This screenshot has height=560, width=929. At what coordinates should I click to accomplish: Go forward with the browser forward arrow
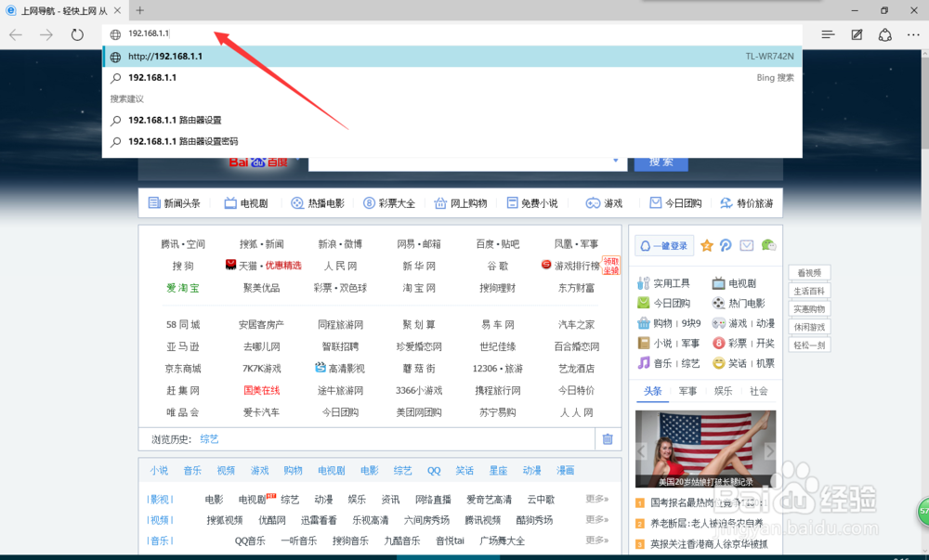tap(46, 35)
